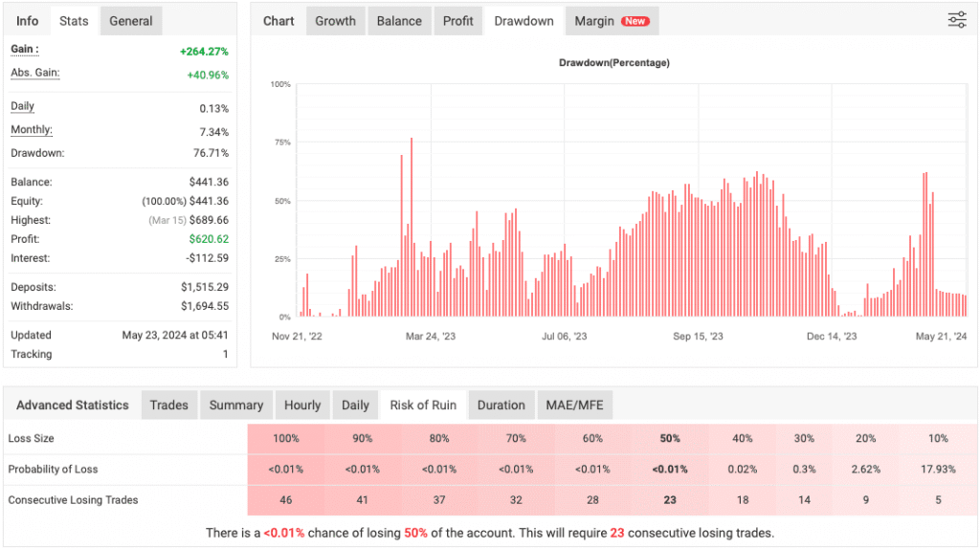980x549 pixels.
Task: Select the Drawdown chart tab
Action: (523, 21)
